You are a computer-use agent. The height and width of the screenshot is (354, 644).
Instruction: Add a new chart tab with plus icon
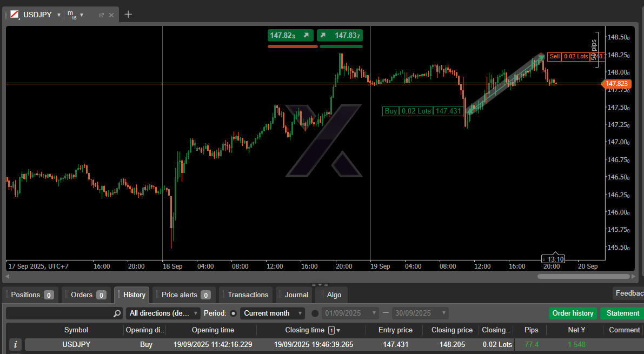pos(128,15)
